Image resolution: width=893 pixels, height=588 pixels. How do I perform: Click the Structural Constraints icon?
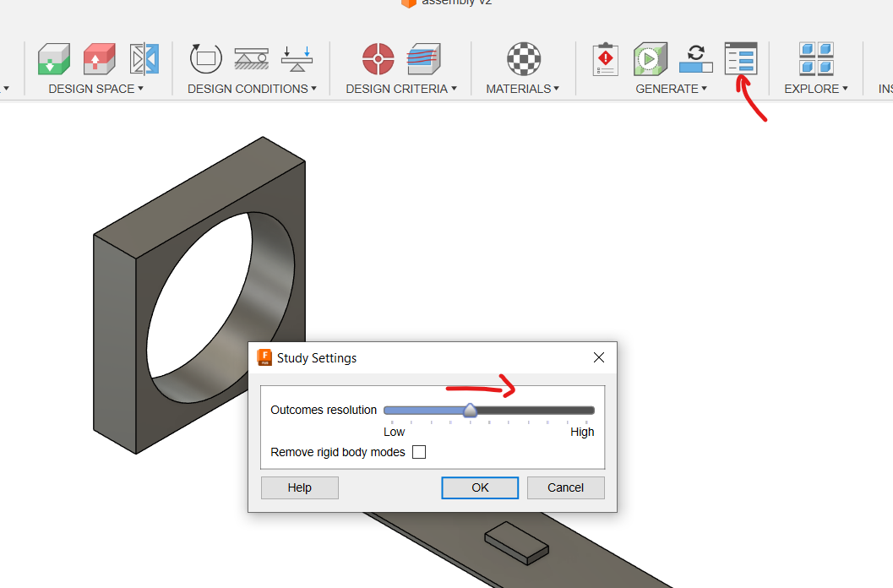coord(252,59)
